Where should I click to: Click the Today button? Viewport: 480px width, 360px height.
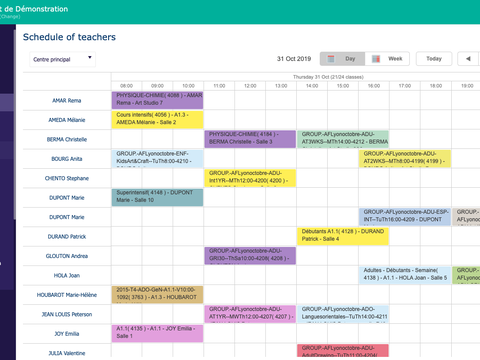[x=434, y=59]
